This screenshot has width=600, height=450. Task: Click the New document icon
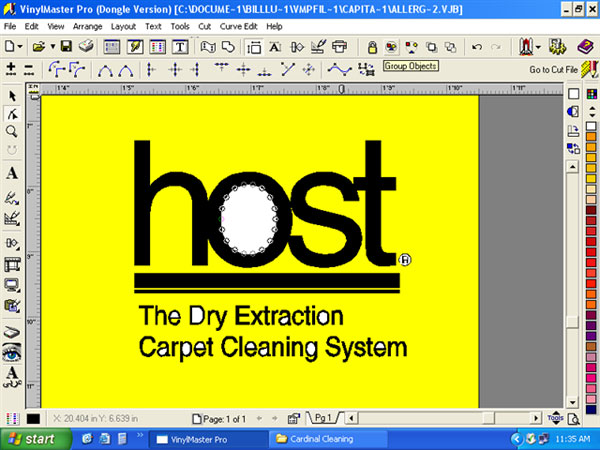10,47
